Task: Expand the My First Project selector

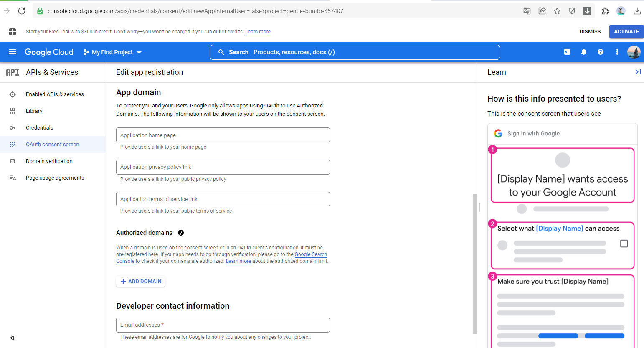Action: click(x=113, y=52)
